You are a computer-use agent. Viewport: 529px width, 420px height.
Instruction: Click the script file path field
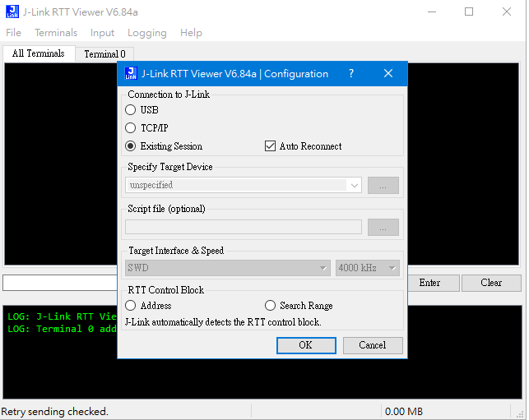click(244, 227)
